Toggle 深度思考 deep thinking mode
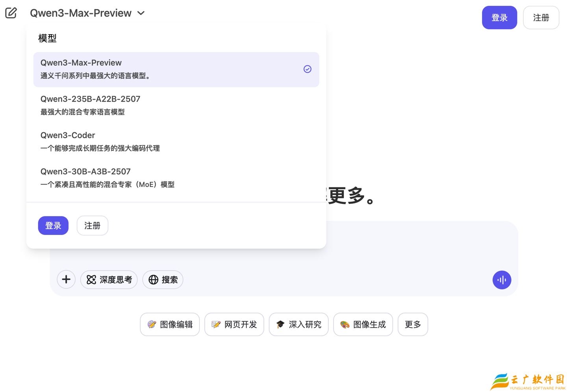The image size is (567, 392). coord(109,279)
